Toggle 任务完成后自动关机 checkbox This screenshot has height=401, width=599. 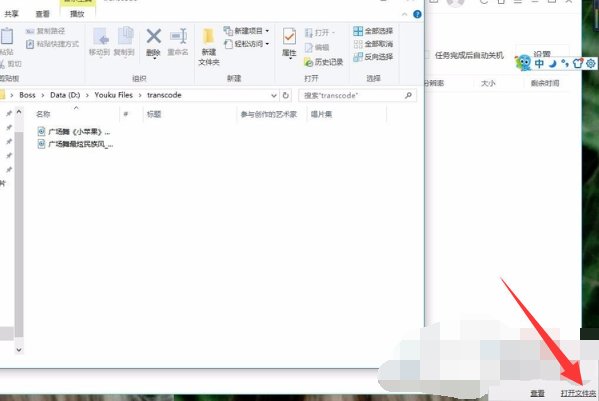coord(427,56)
